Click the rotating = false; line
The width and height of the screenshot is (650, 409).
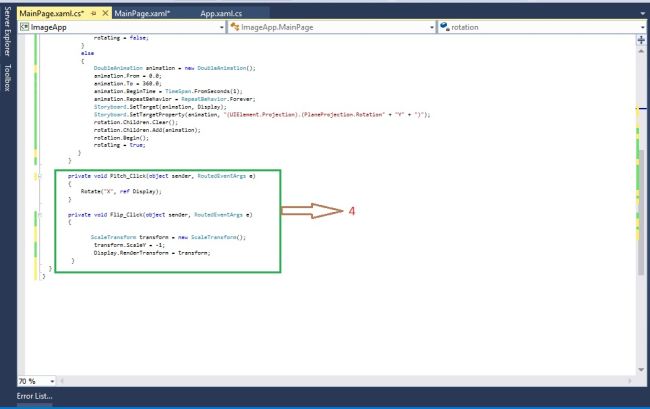[121, 38]
